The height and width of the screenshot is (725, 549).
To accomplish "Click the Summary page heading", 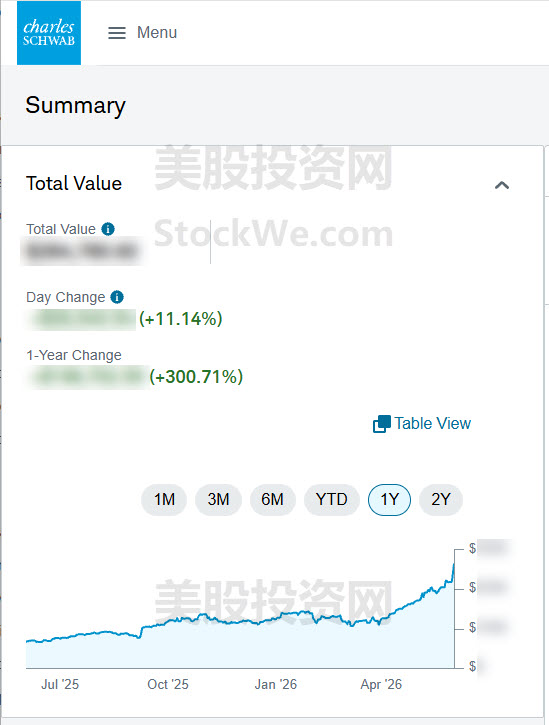I will (x=75, y=105).
